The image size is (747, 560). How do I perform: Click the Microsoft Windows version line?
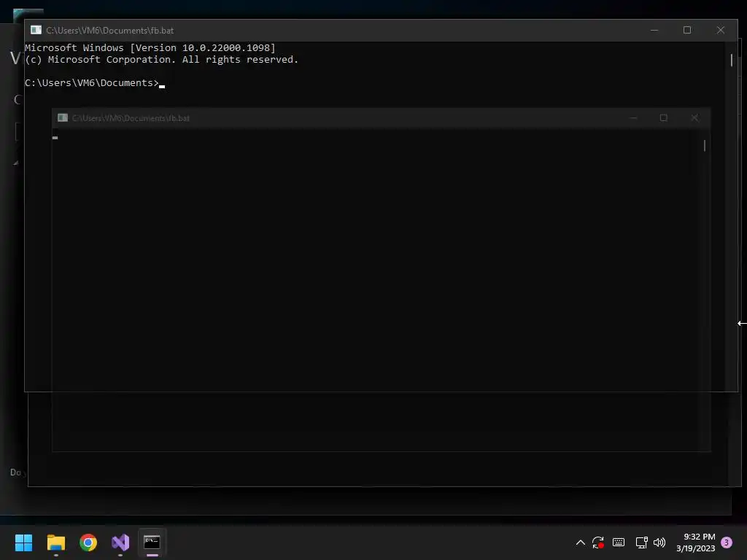[x=150, y=47]
